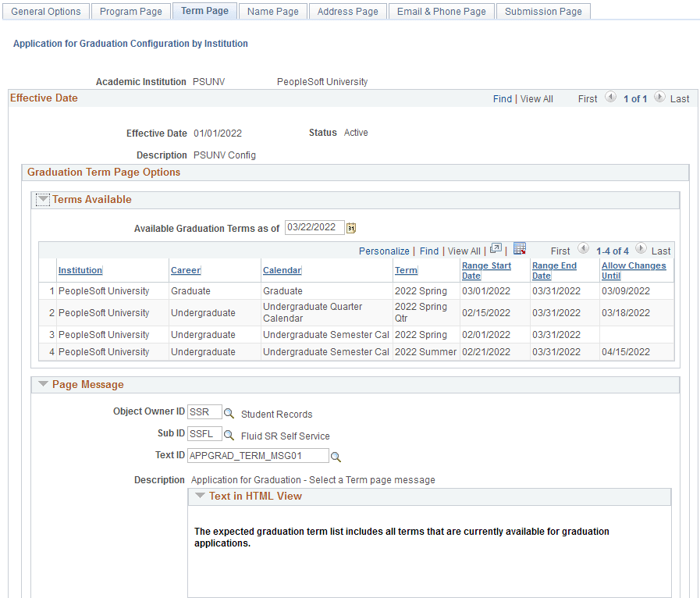
Task: Click View All in Effective Date header
Action: 537,98
